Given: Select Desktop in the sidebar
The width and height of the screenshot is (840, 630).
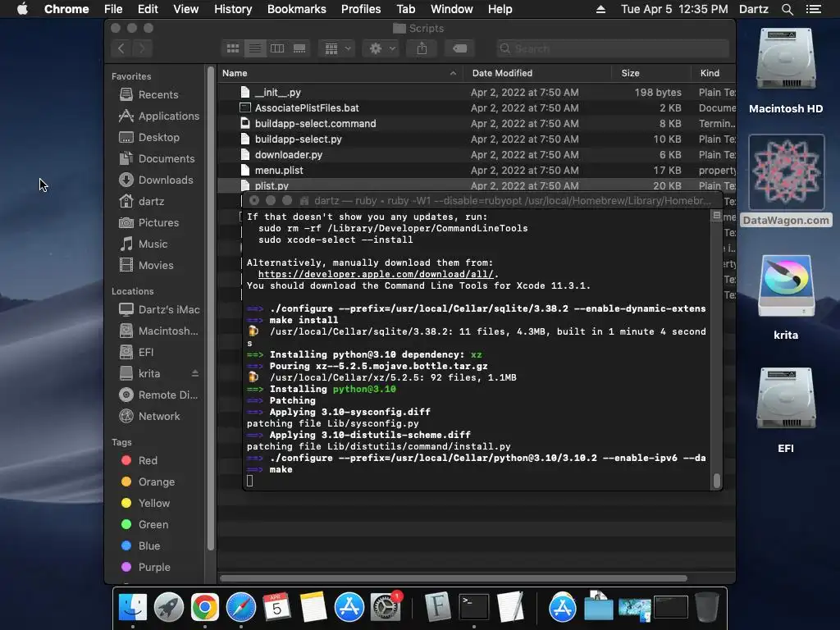Looking at the screenshot, I should [x=149, y=138].
